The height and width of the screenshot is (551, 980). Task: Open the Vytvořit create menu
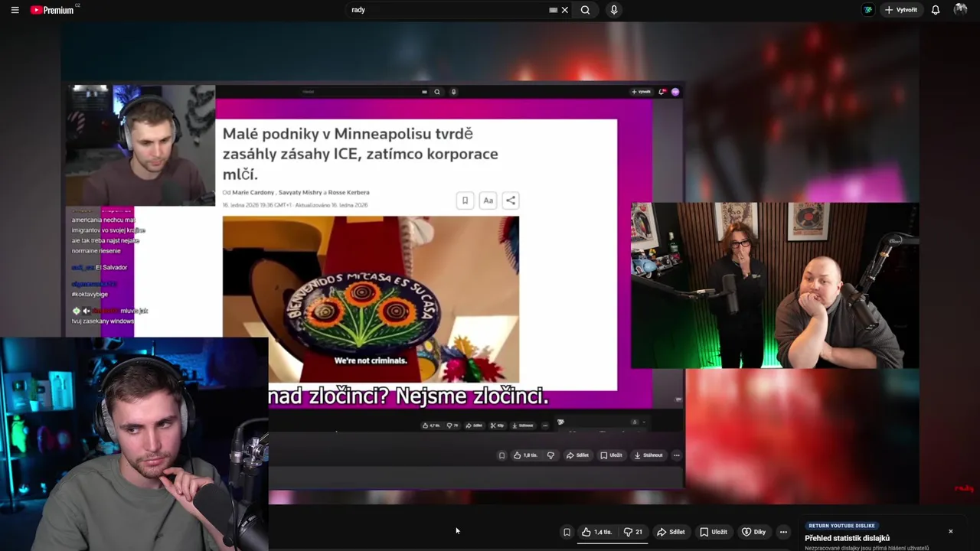coord(900,10)
